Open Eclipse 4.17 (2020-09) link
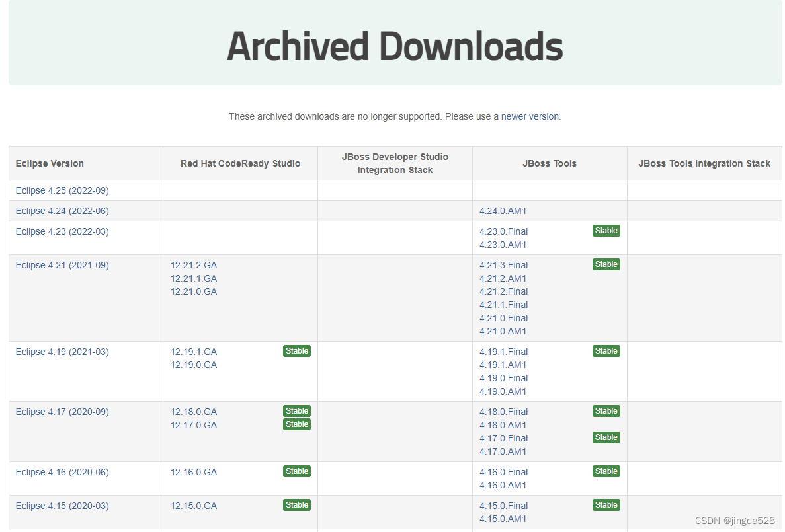 click(x=62, y=412)
